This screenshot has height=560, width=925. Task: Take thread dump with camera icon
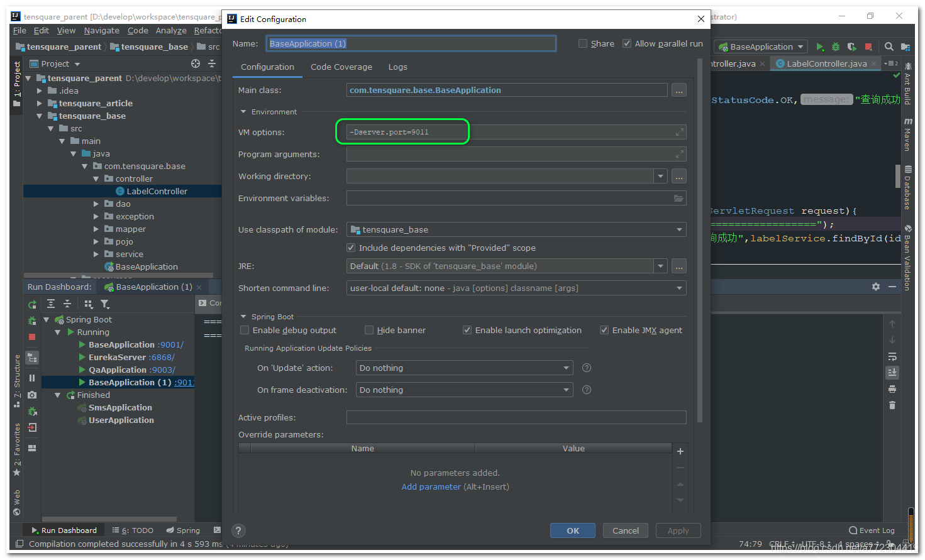click(x=32, y=395)
